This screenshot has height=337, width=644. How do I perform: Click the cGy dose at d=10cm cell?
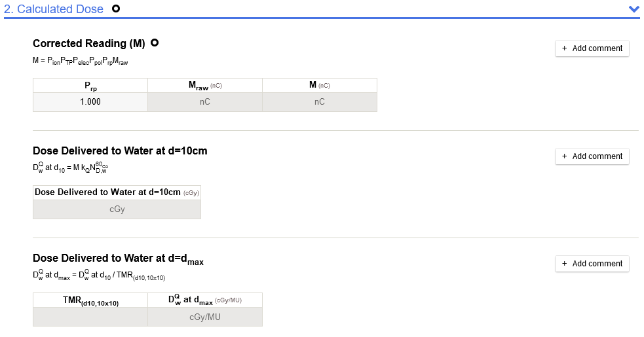coord(117,209)
